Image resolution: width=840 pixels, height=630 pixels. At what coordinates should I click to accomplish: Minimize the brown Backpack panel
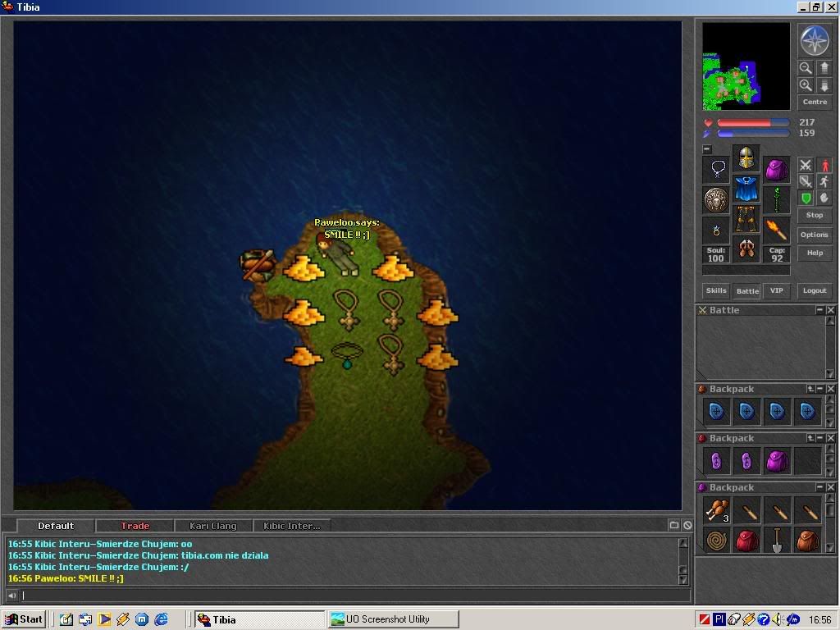(x=820, y=389)
